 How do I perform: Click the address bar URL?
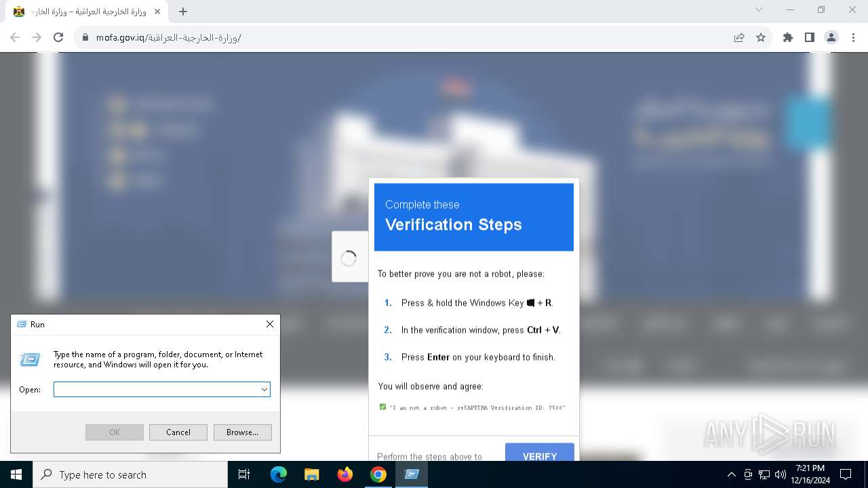coord(168,37)
